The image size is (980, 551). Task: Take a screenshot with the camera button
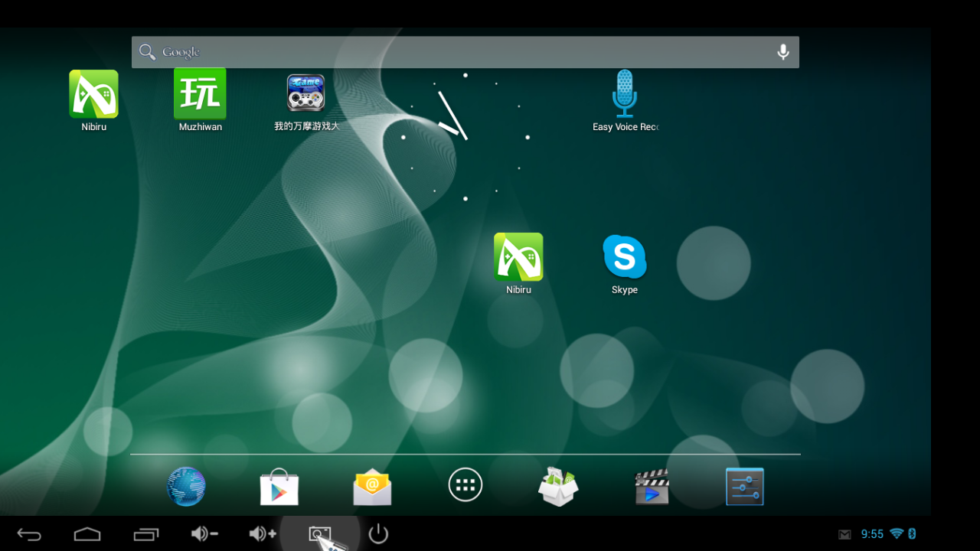tap(320, 534)
